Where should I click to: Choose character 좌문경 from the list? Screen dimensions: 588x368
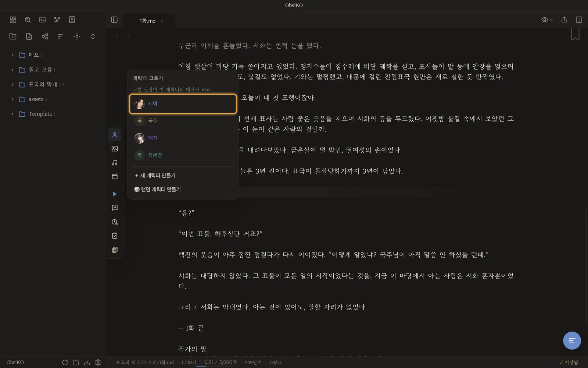pyautogui.click(x=183, y=155)
